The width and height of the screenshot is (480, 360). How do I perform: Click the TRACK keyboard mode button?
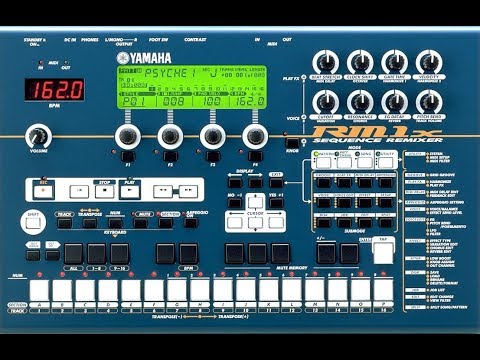(65, 223)
